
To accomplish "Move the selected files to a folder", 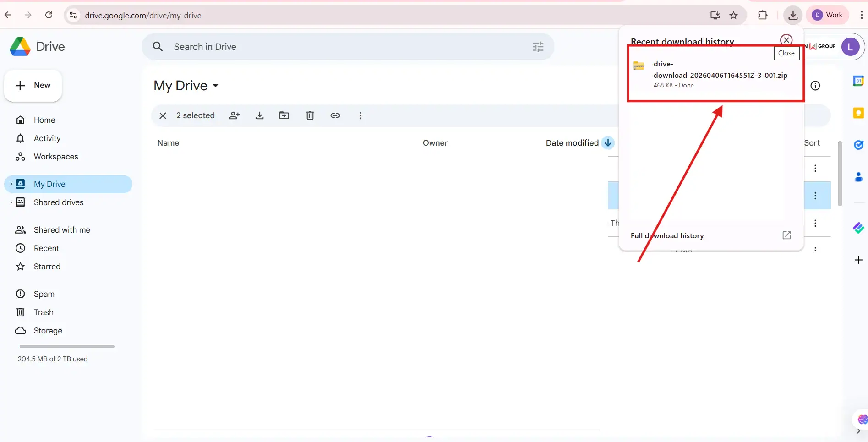I will (284, 115).
